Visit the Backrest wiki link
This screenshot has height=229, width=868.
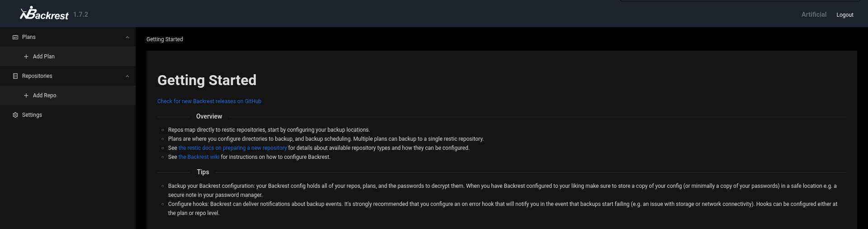point(199,157)
